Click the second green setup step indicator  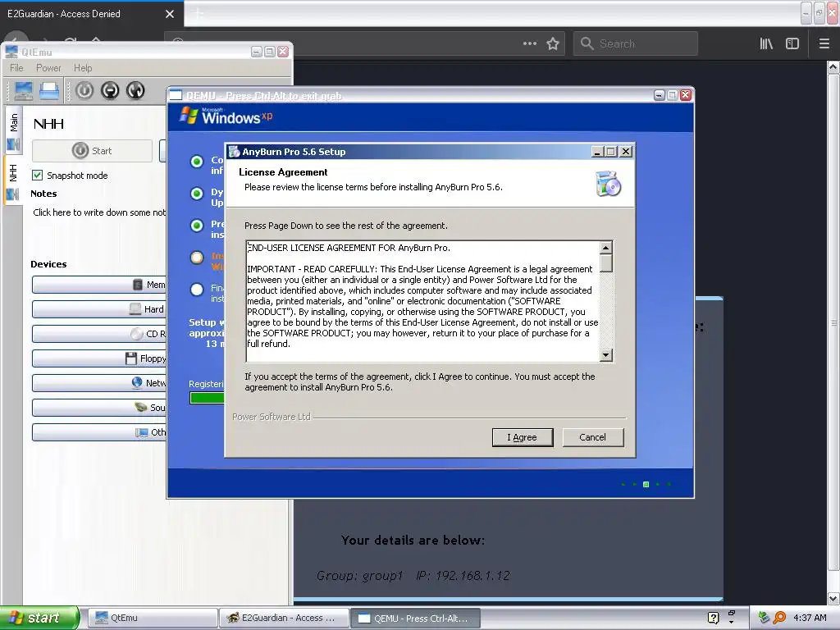(197, 194)
